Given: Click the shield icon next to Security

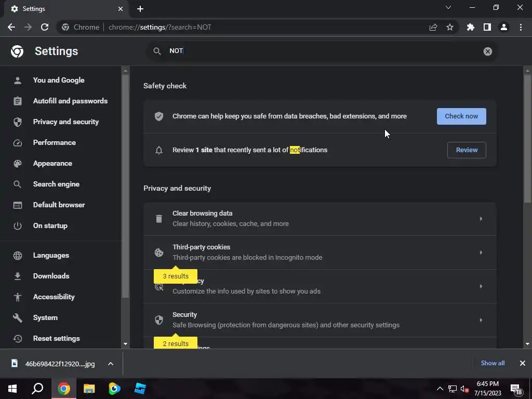Looking at the screenshot, I should 159,320.
